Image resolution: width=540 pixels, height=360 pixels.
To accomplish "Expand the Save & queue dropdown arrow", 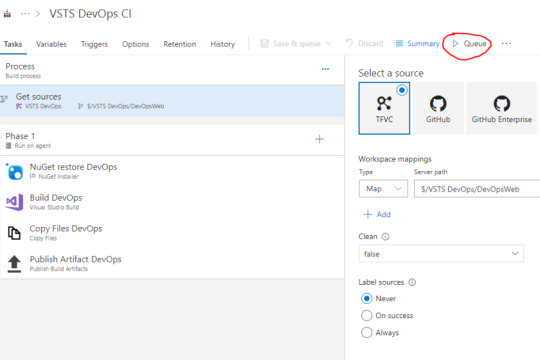I will coord(329,43).
